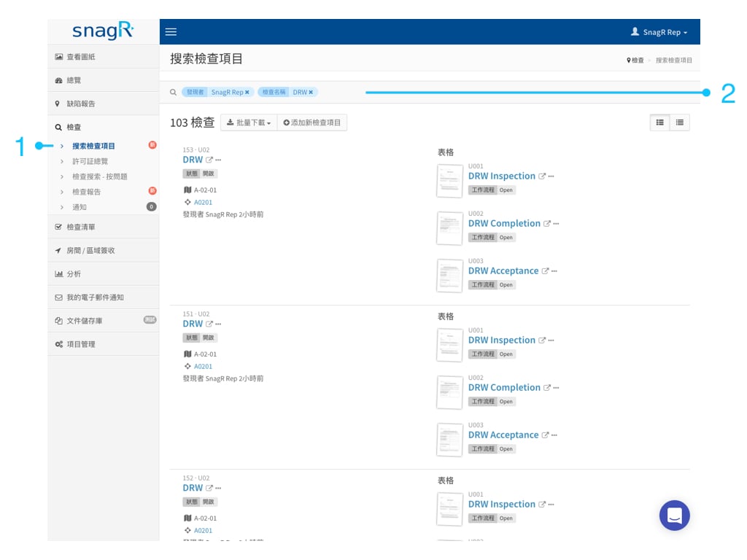
Task: Open 項目管理 in the sidebar
Action: (x=104, y=344)
